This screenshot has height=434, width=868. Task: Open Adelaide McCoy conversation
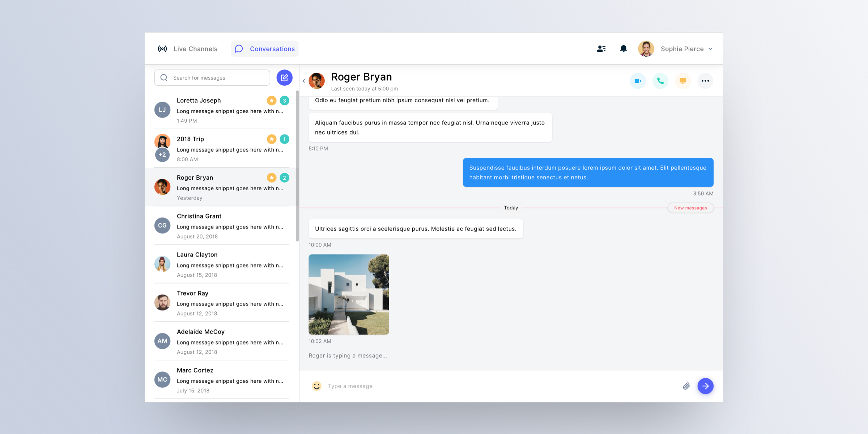click(x=222, y=341)
